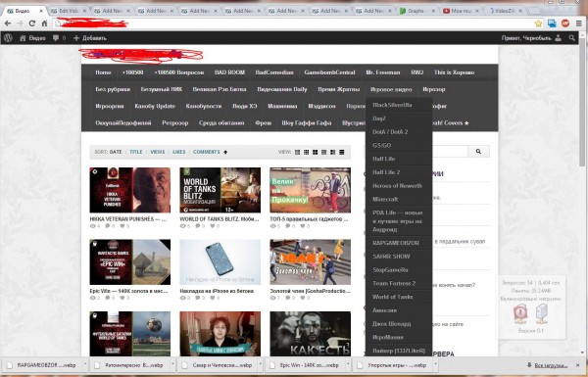Sort videos by TITLE
The height and width of the screenshot is (377, 588).
pos(136,152)
